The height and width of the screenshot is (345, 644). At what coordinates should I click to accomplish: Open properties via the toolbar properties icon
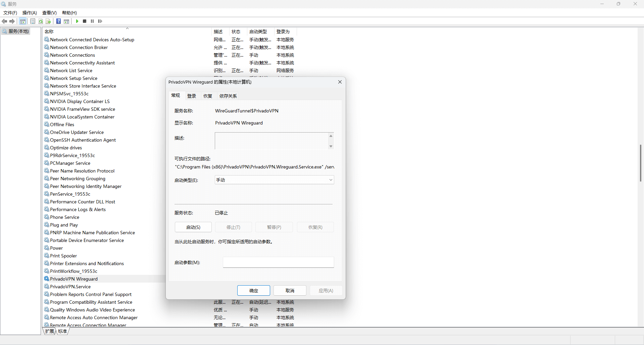(x=33, y=21)
